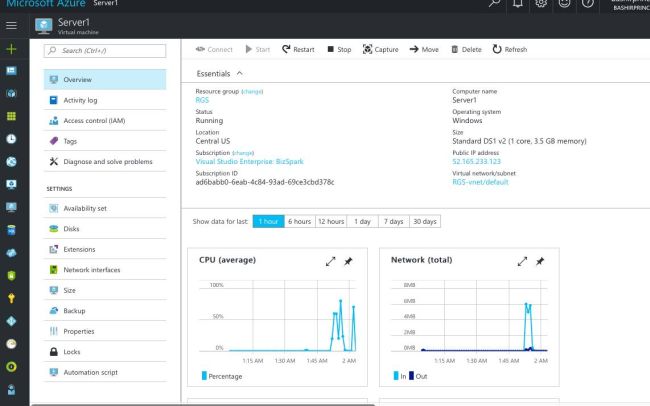Click the Out legend swatch
This screenshot has height=406, width=650.
point(411,376)
